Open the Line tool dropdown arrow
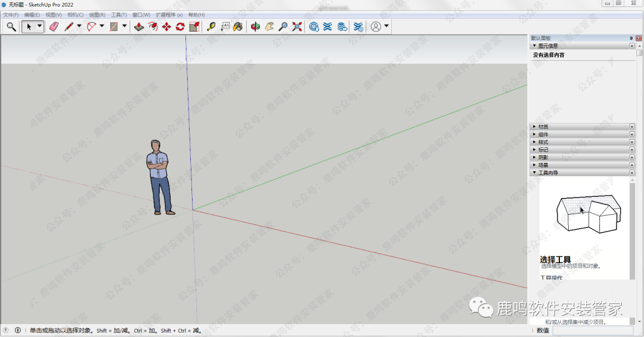Viewport: 644px width, 337px height. (x=79, y=26)
